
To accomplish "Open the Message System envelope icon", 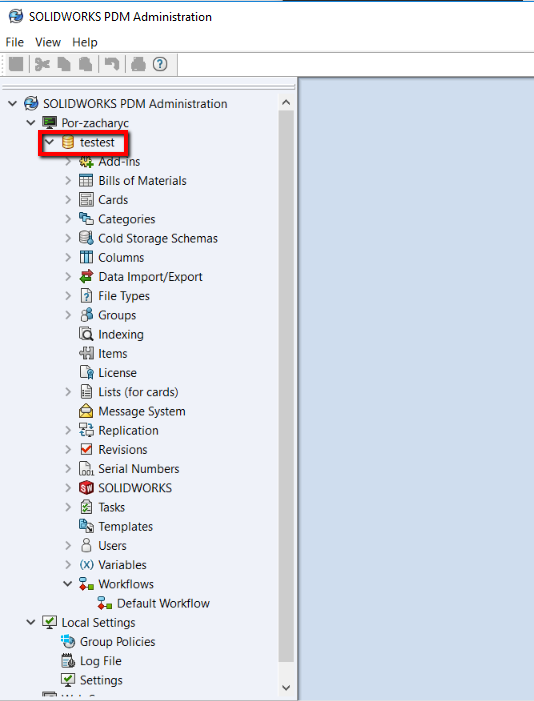I will click(86, 411).
